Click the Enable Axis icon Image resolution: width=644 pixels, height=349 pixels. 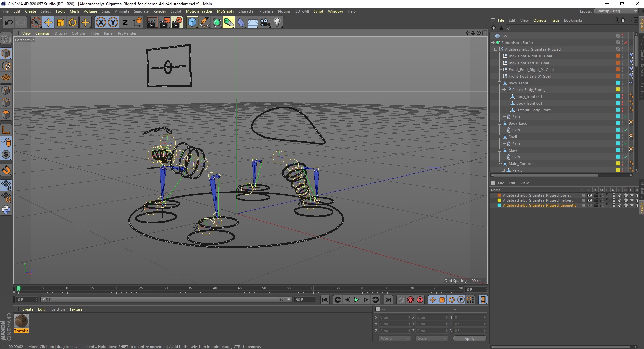click(x=6, y=130)
